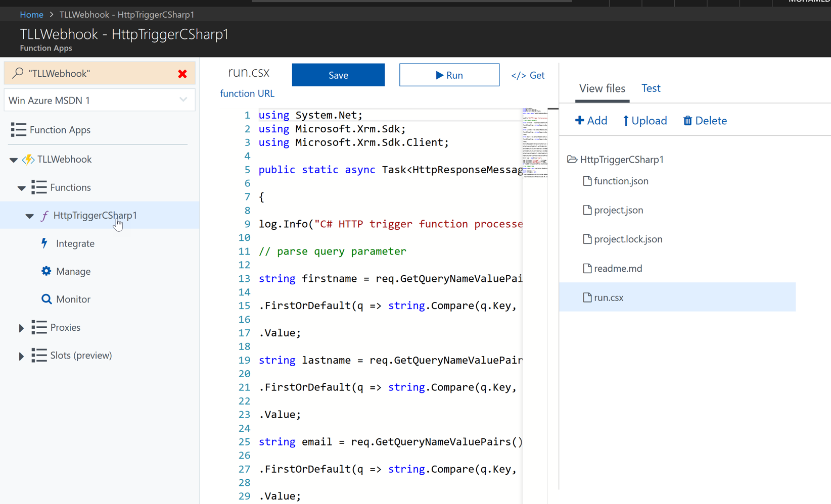Open readme.md in the file list

pos(618,269)
